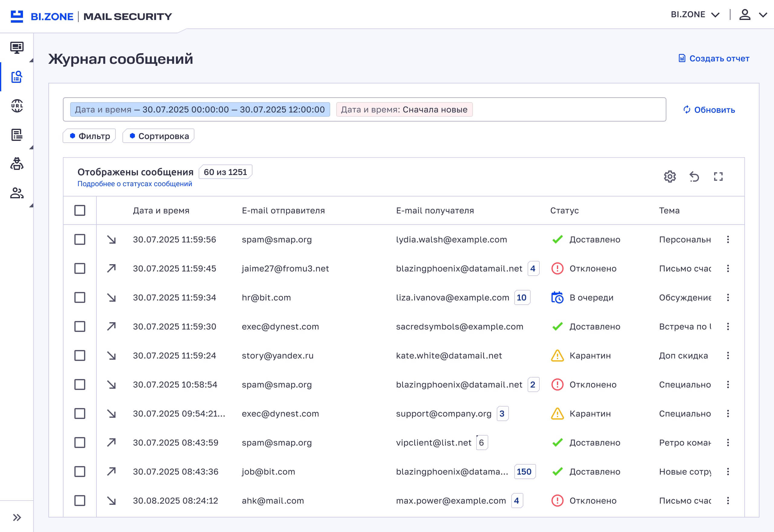Open the three-dot menu for hr@bit.com row
This screenshot has width=774, height=532.
coord(728,297)
